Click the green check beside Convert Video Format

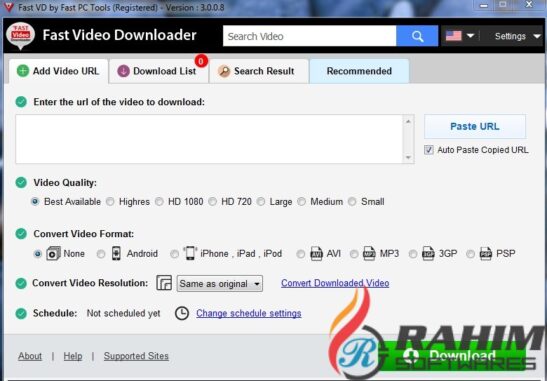[x=21, y=234]
